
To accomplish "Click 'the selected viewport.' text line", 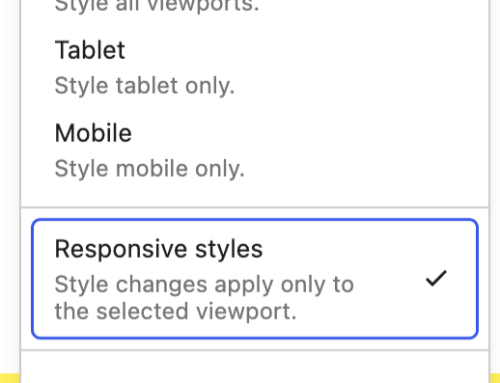I will (x=176, y=311).
